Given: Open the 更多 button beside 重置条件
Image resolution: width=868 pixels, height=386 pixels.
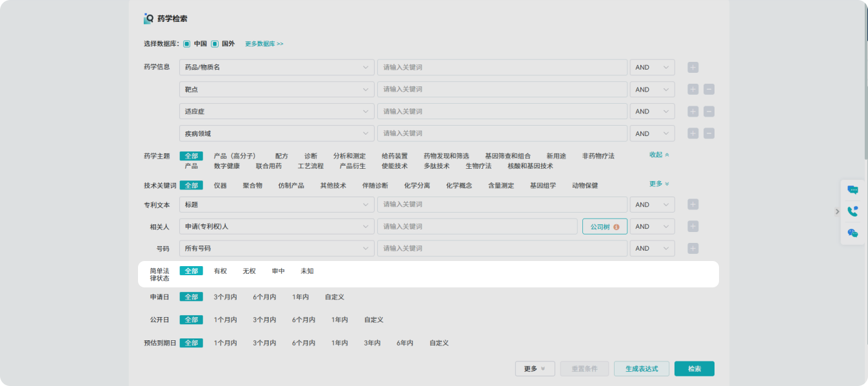Looking at the screenshot, I should 535,369.
